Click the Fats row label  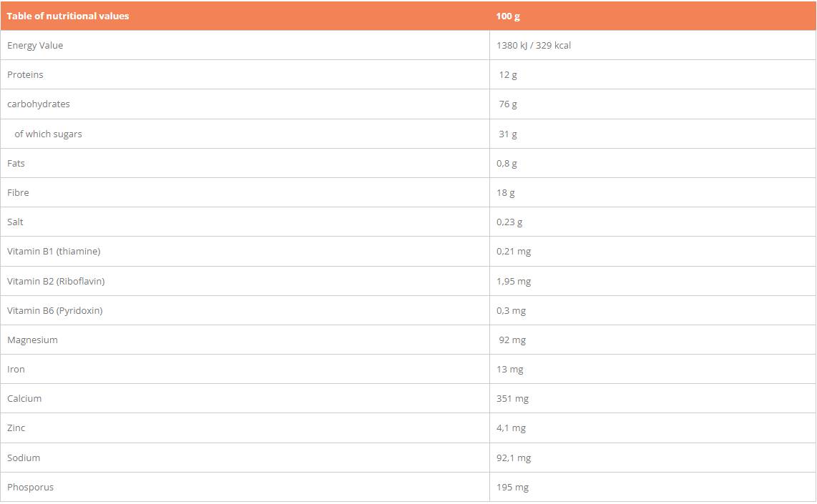(16, 164)
